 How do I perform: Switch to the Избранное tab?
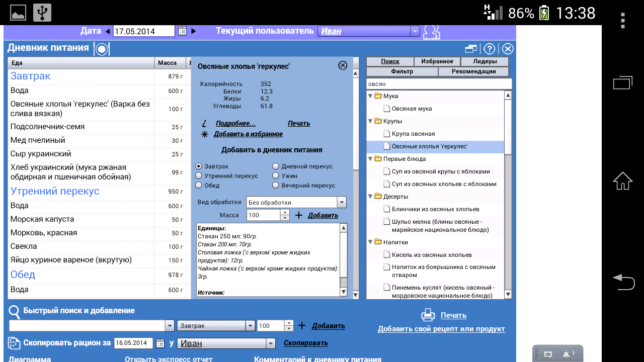click(x=437, y=61)
